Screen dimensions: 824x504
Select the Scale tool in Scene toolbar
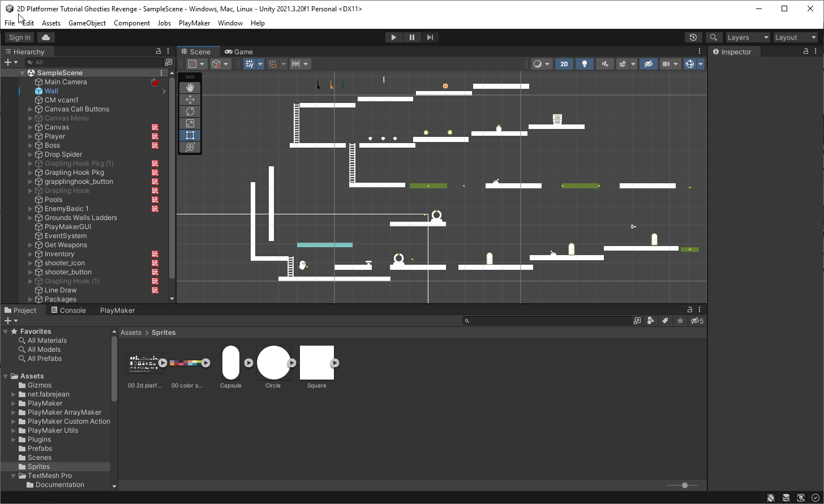(190, 123)
